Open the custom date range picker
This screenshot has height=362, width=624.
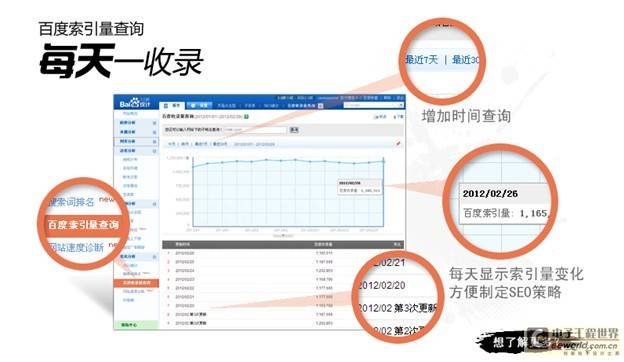[x=254, y=144]
